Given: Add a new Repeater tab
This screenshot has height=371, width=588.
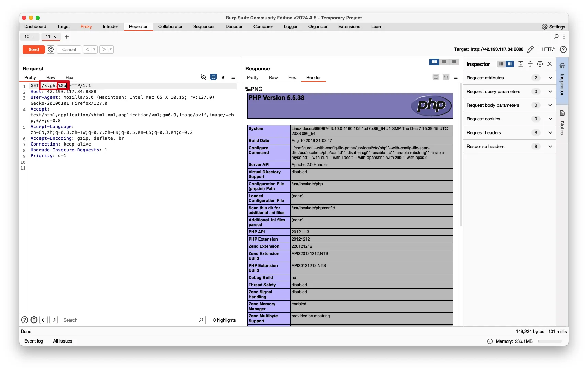Looking at the screenshot, I should [67, 37].
